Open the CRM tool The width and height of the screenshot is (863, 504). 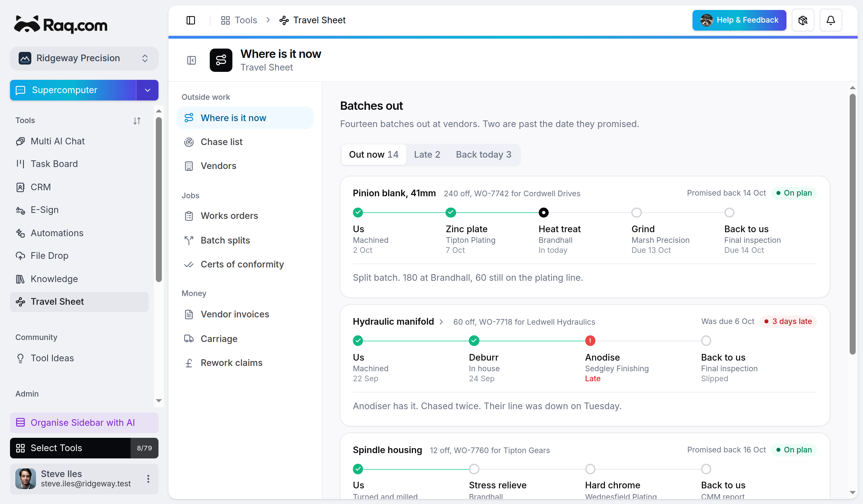(79, 187)
